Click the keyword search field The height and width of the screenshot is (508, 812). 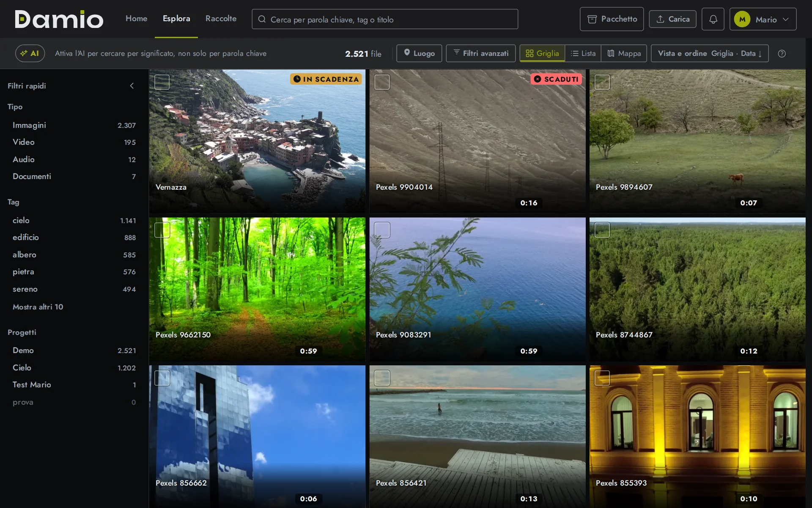click(385, 19)
